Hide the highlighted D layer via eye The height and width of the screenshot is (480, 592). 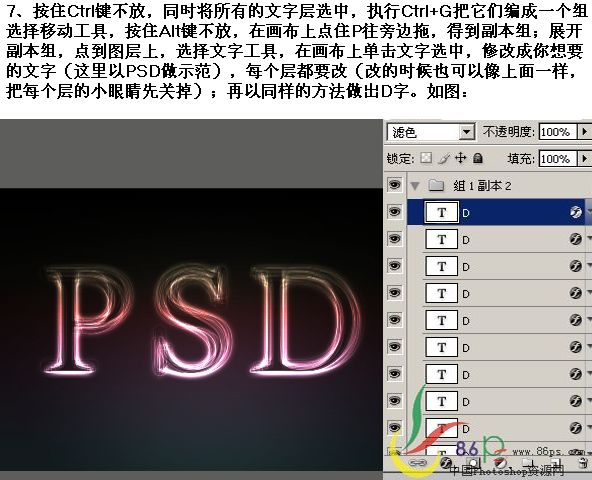395,212
